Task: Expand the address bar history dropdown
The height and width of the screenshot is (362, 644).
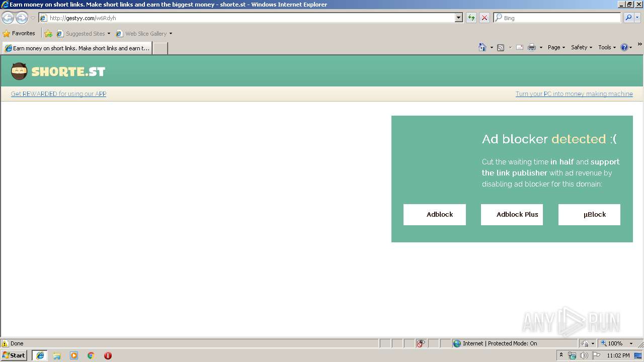Action: 459,18
